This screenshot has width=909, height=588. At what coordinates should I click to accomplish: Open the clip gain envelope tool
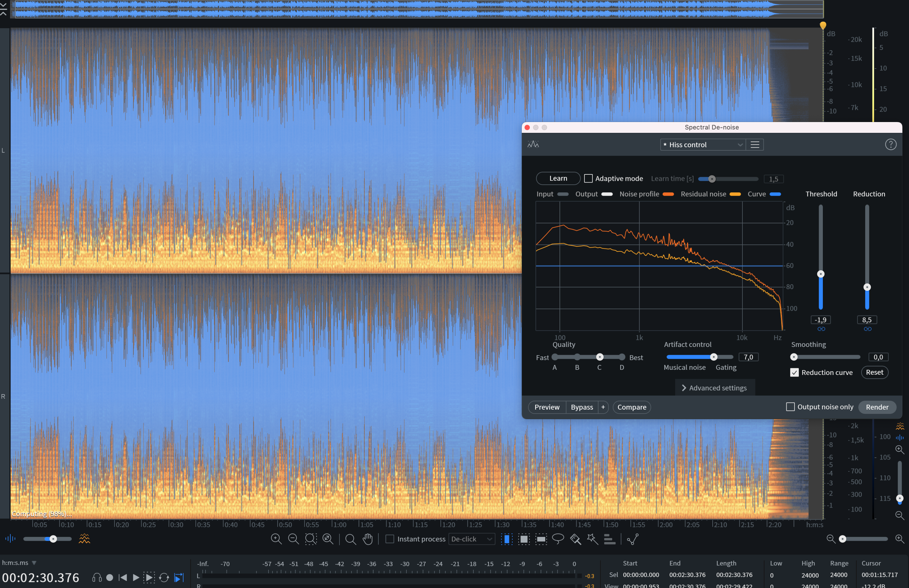click(633, 539)
